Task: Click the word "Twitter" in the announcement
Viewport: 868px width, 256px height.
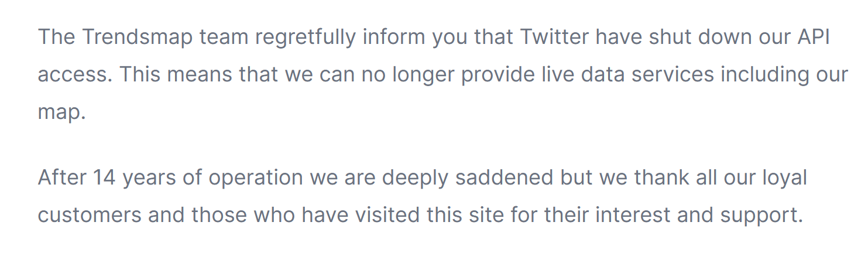Action: point(554,37)
